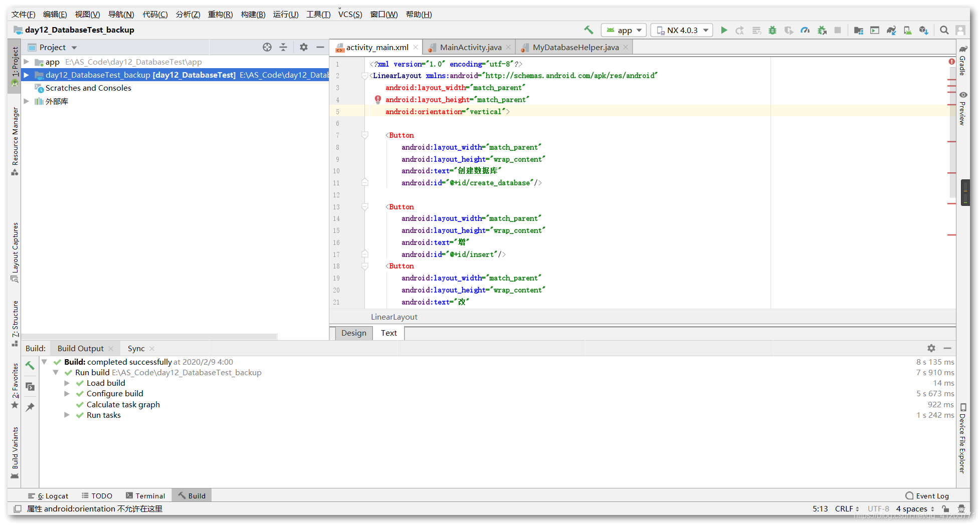Toggle the Favorites sidebar button
Viewport: 980px width, 525px height.
[x=15, y=386]
